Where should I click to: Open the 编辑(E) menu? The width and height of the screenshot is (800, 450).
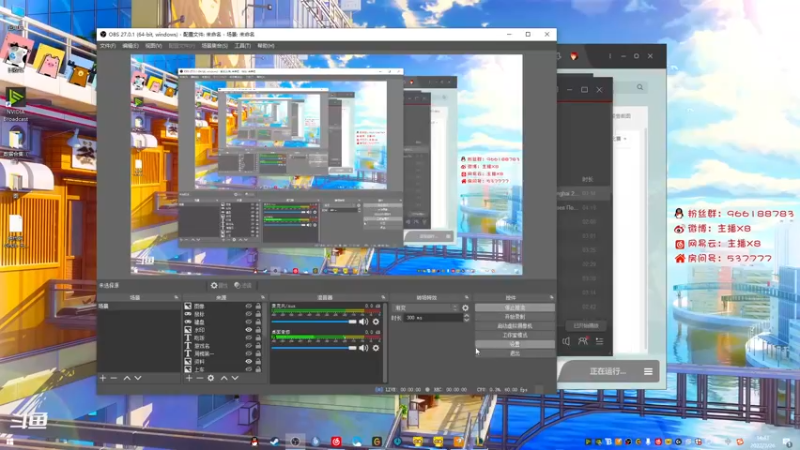[130, 46]
